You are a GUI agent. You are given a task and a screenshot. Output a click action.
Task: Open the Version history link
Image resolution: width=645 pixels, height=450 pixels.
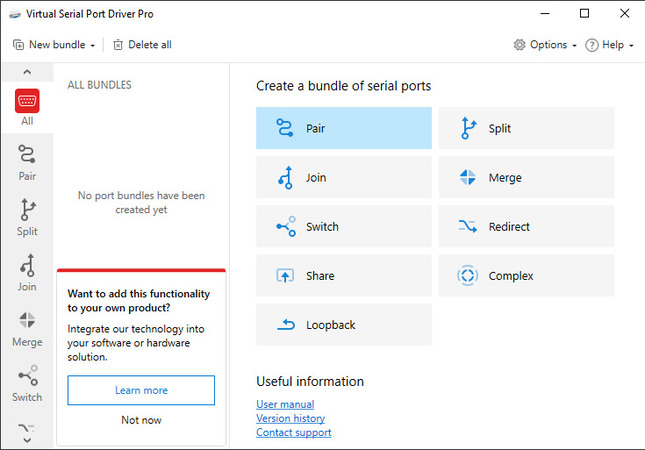click(290, 418)
